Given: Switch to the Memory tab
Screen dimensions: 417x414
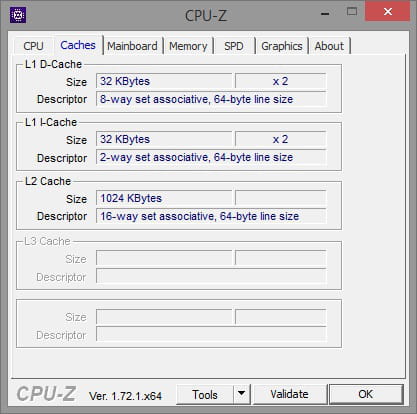Looking at the screenshot, I should click(x=188, y=46).
